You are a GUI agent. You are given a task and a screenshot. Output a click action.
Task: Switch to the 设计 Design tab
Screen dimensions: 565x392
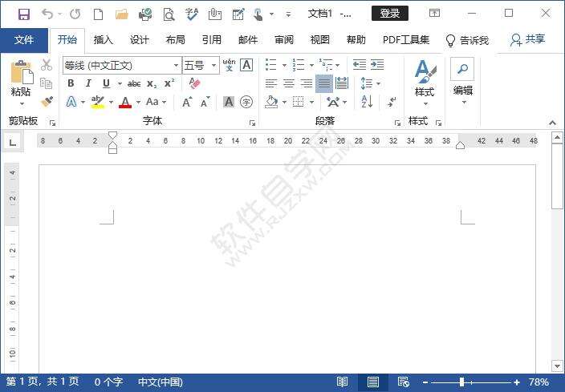tap(140, 39)
